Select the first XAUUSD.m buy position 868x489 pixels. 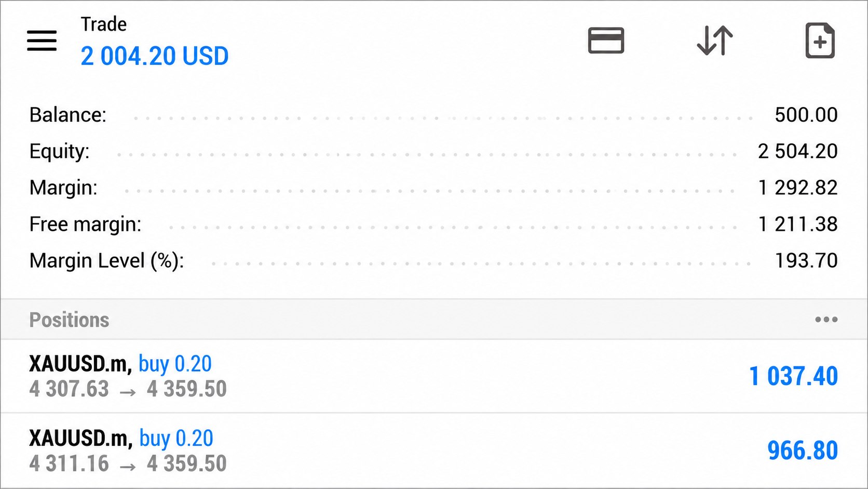click(434, 376)
